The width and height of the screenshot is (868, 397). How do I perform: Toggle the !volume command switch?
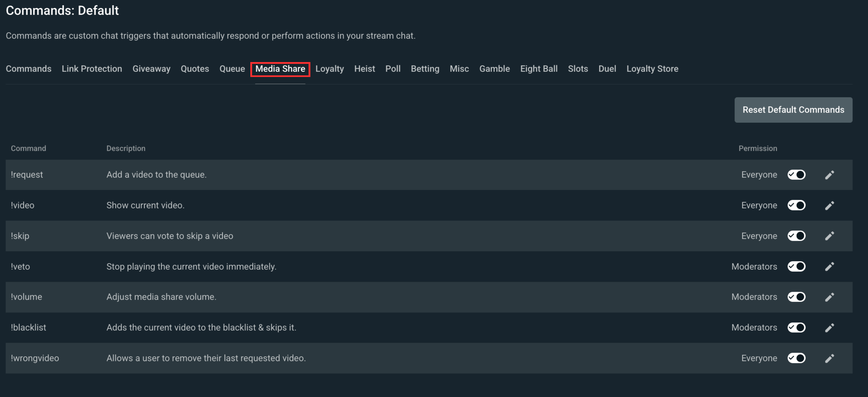796,297
